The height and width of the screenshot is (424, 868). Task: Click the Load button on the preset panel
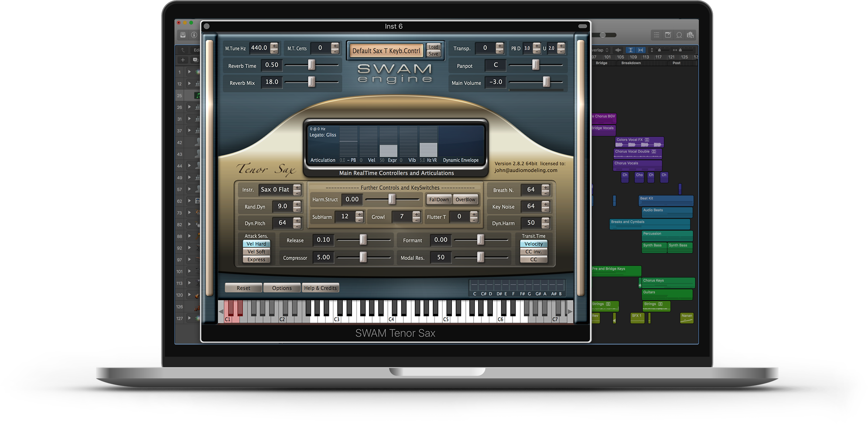[434, 46]
